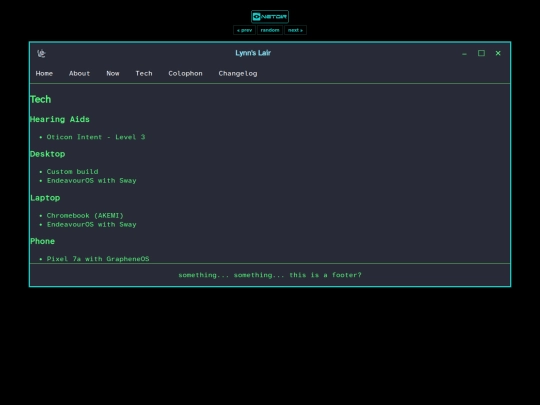540x405 pixels.
Task: Click the Lynn's Lair window title
Action: click(253, 53)
